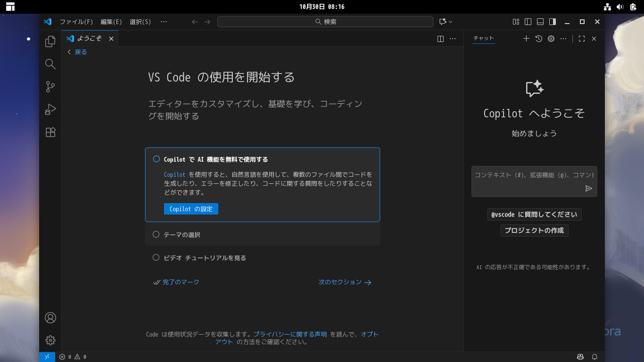Split the editor to the right
Screen dimensions: 644x362
click(441, 39)
